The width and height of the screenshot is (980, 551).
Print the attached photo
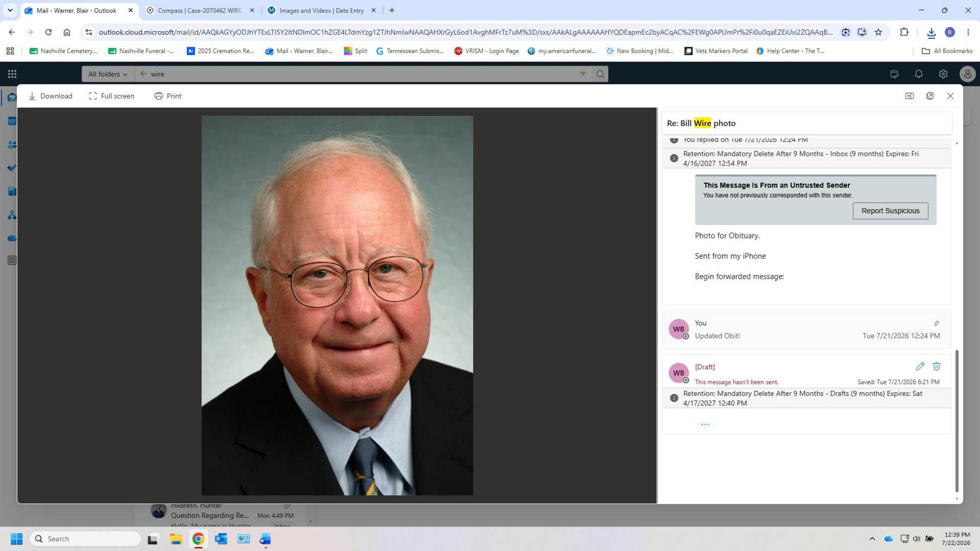tap(168, 96)
